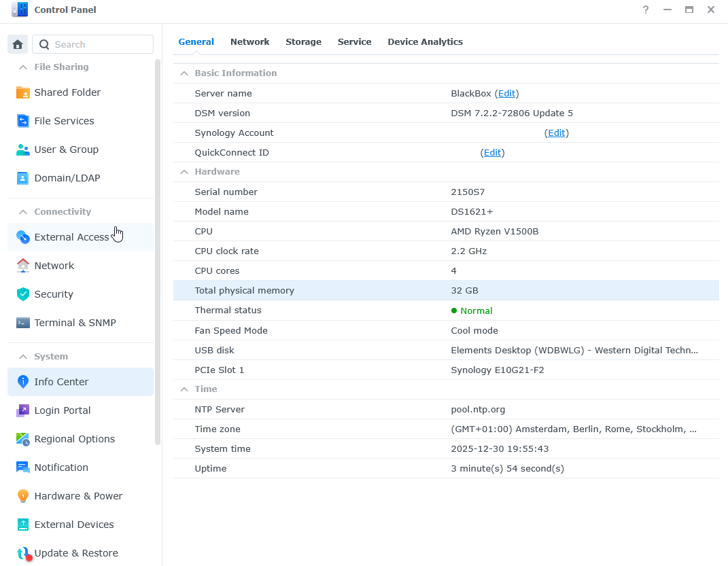Open the Storage tab

[x=303, y=41]
